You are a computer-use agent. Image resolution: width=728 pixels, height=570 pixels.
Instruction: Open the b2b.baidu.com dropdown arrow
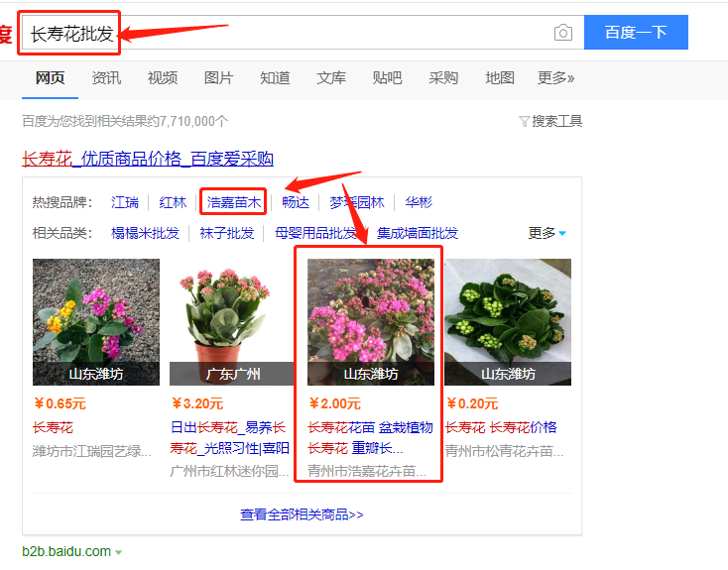pyautogui.click(x=119, y=552)
